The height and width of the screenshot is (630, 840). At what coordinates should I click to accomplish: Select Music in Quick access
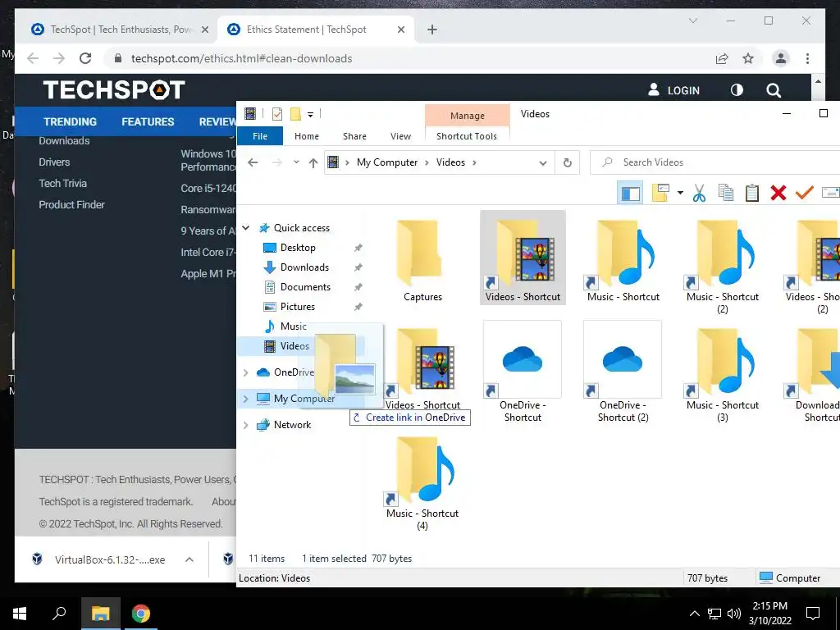point(293,326)
